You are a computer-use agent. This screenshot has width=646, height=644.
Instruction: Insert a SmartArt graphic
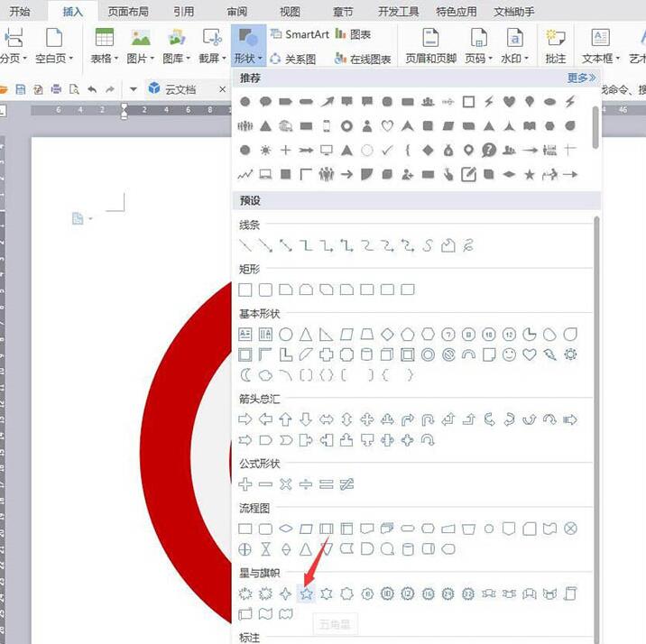[300, 34]
